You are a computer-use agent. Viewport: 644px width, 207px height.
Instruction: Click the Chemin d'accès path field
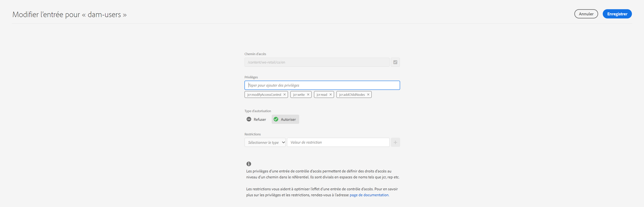point(317,62)
